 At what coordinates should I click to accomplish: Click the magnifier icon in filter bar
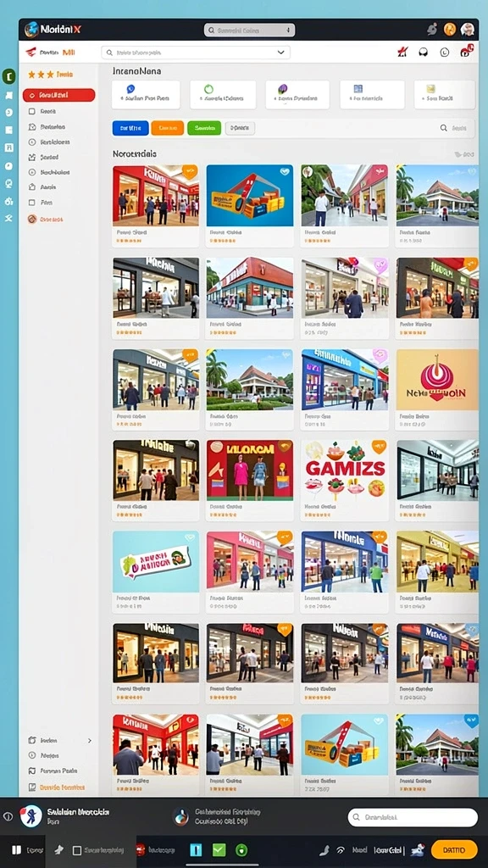click(444, 128)
